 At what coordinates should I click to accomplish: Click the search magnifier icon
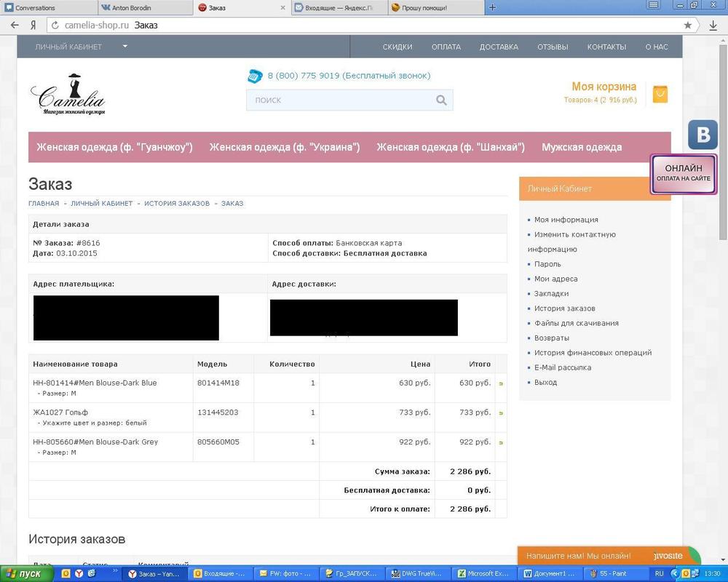click(x=441, y=100)
